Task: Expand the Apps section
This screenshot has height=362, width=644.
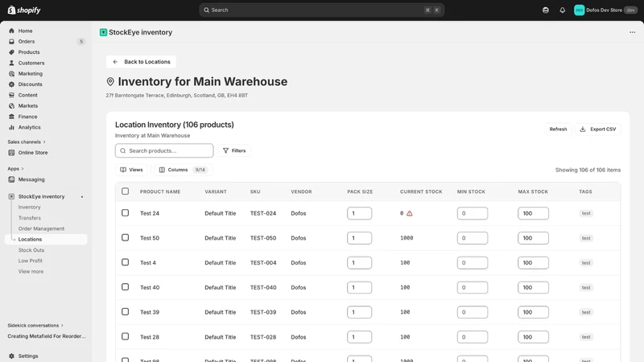Action: pos(15,169)
